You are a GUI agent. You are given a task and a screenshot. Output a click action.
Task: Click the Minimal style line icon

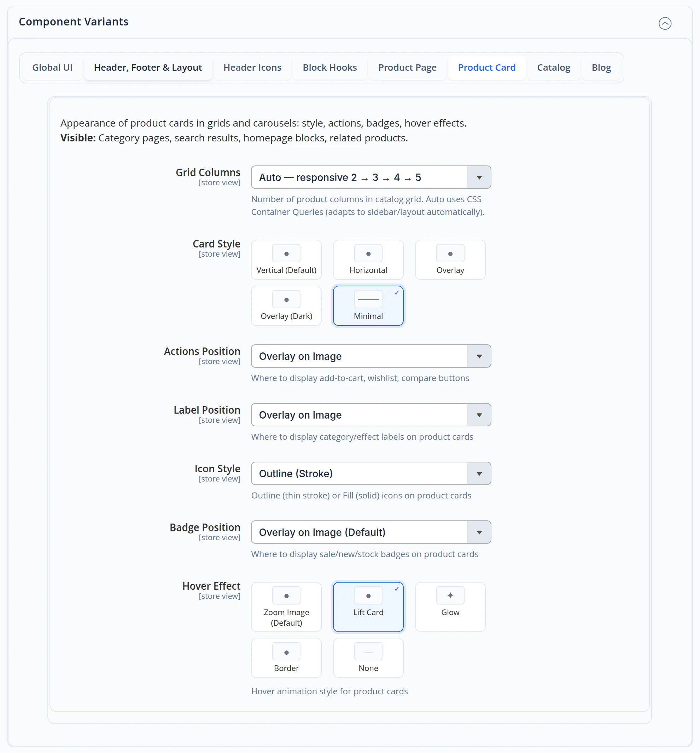(368, 299)
